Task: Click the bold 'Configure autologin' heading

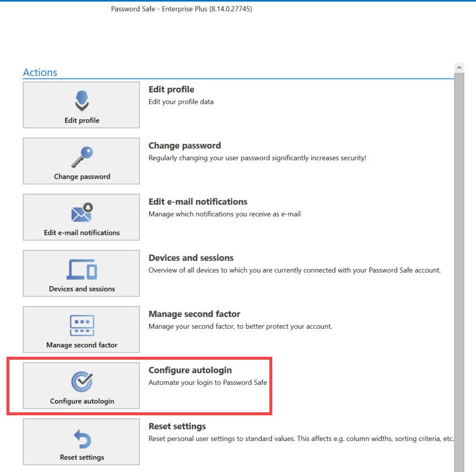Action: pos(190,370)
